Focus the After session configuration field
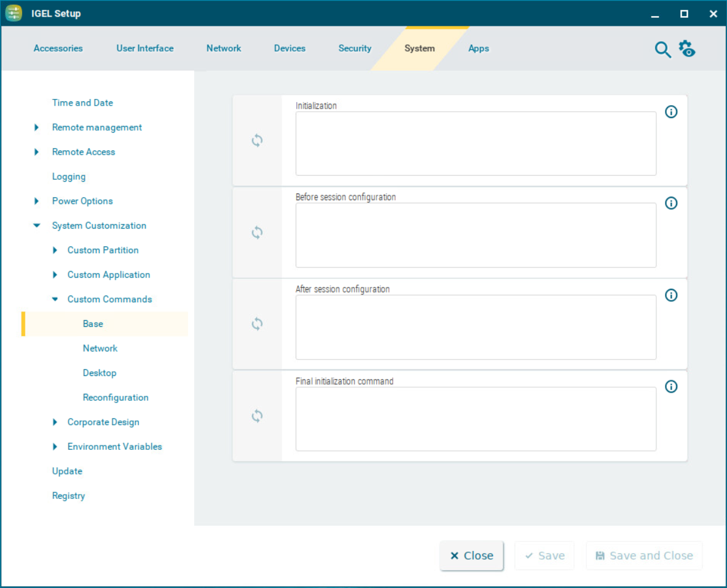This screenshot has height=588, width=727. pos(475,327)
